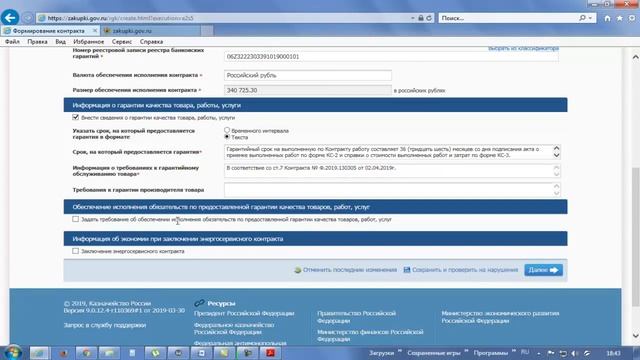The width and height of the screenshot is (640, 360).
Task: Click the Ресурсы chain-link icon in footer
Action: pyautogui.click(x=199, y=303)
